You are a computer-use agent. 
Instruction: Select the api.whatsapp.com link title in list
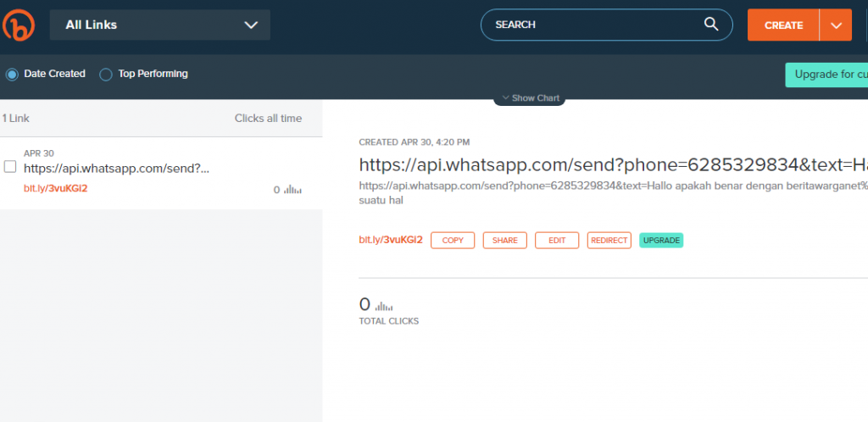(x=117, y=169)
